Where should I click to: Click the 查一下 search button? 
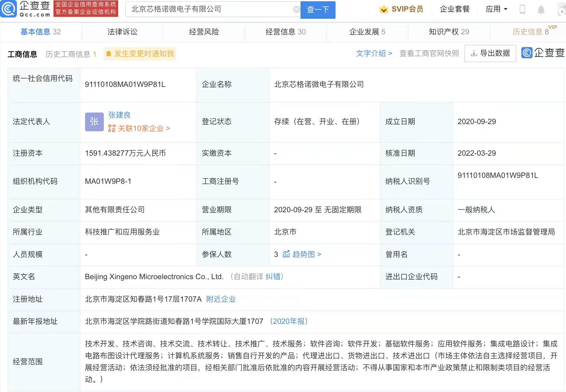click(318, 10)
